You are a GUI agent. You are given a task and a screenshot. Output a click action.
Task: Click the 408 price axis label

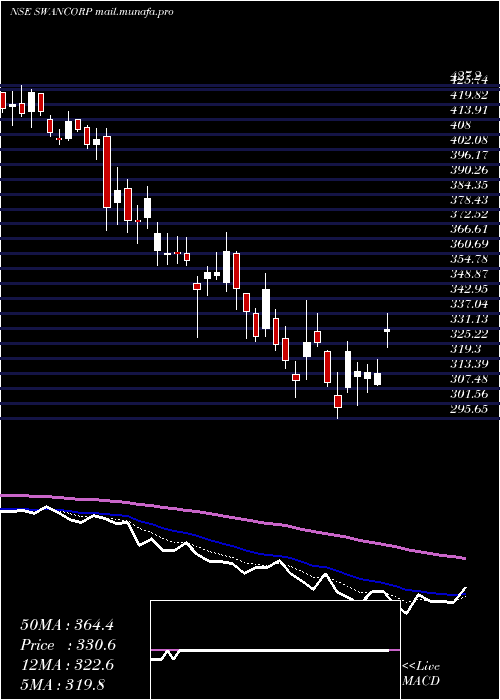click(461, 125)
